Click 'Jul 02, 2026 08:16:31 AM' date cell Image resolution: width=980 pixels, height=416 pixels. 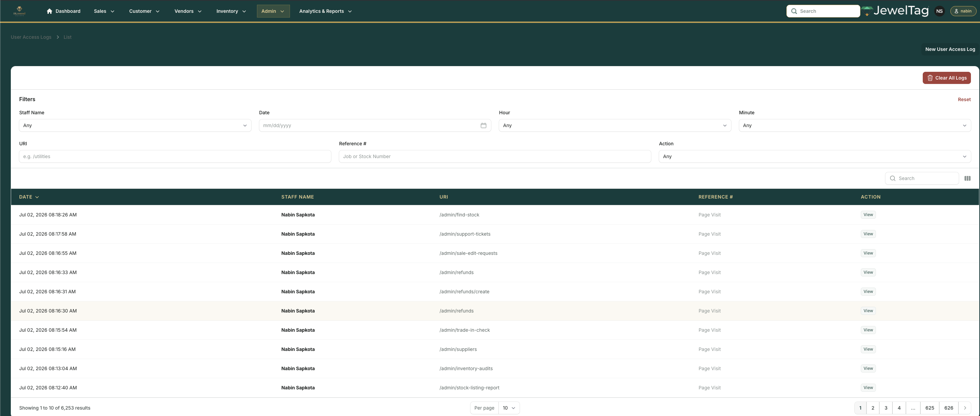tap(47, 291)
